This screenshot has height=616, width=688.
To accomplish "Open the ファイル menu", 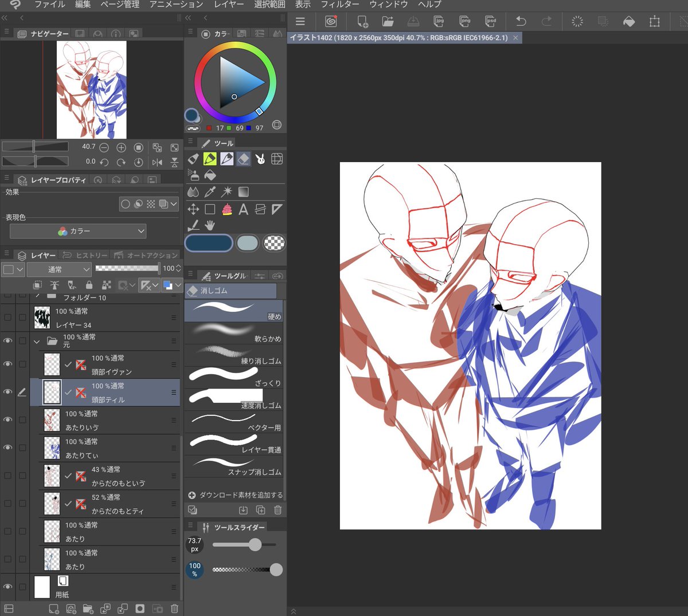I will 49,5.
